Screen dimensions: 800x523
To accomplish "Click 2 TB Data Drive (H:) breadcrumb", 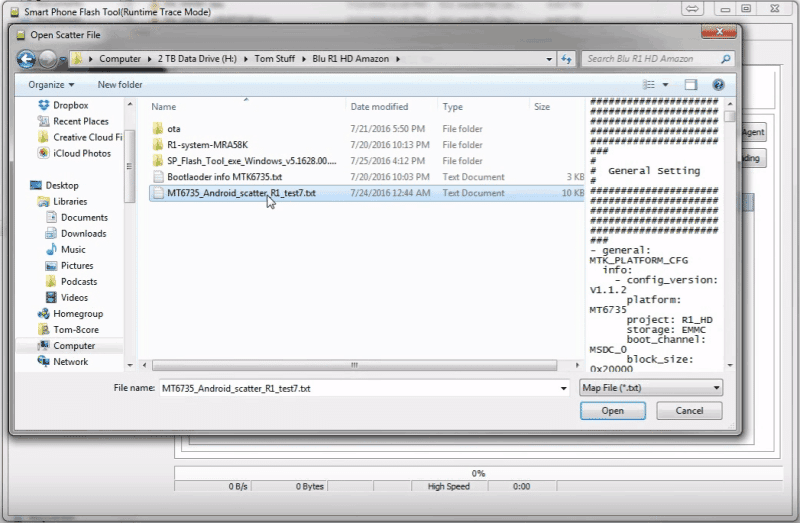I will tap(197, 59).
